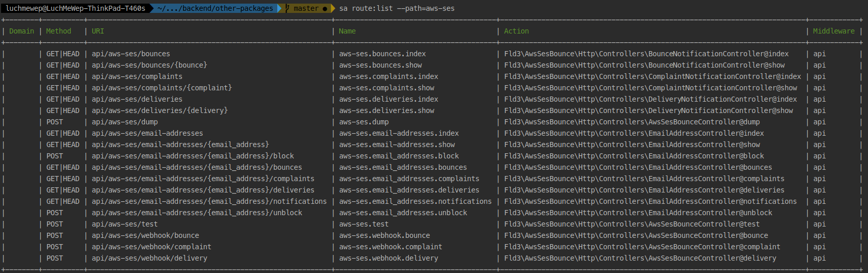Screen dimensions: 868x273
Task: Click route name aws-ses.bounces.index
Action: (382, 54)
